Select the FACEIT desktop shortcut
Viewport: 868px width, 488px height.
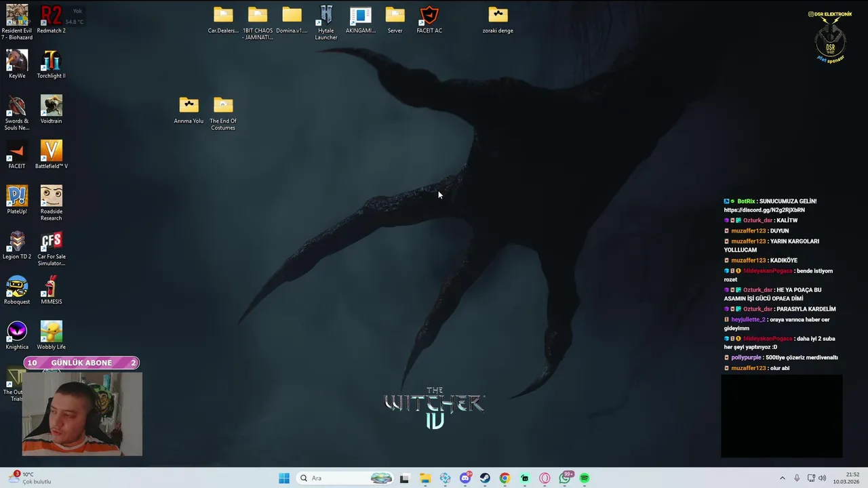(x=17, y=155)
